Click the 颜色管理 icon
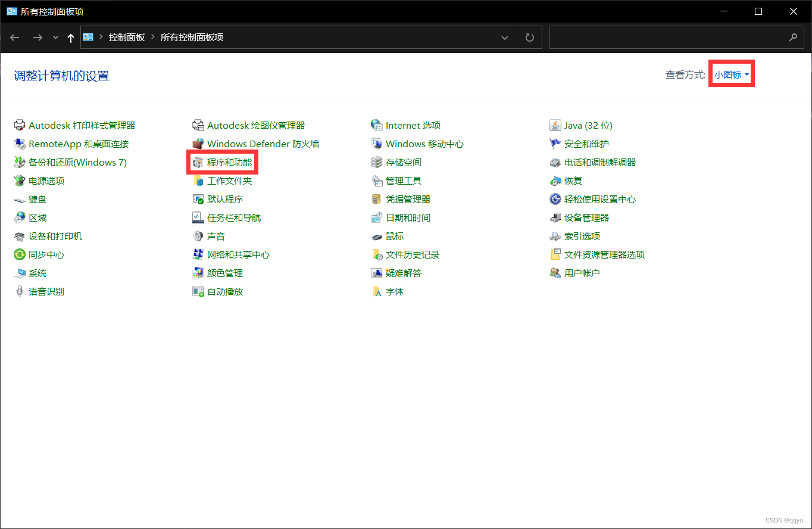Image resolution: width=812 pixels, height=529 pixels. coord(198,273)
